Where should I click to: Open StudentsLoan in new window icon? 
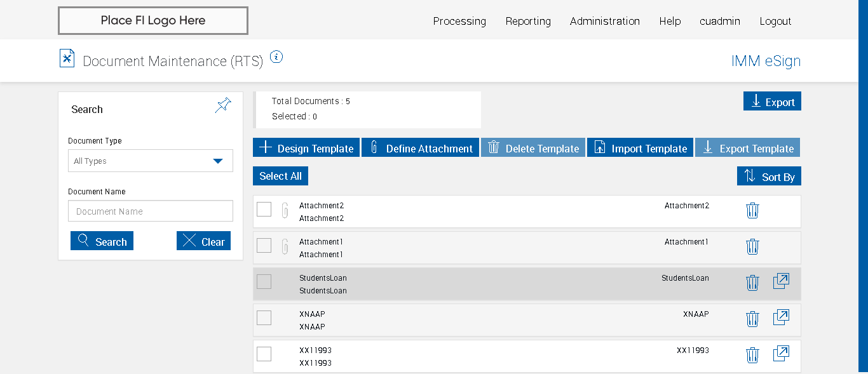(x=781, y=281)
